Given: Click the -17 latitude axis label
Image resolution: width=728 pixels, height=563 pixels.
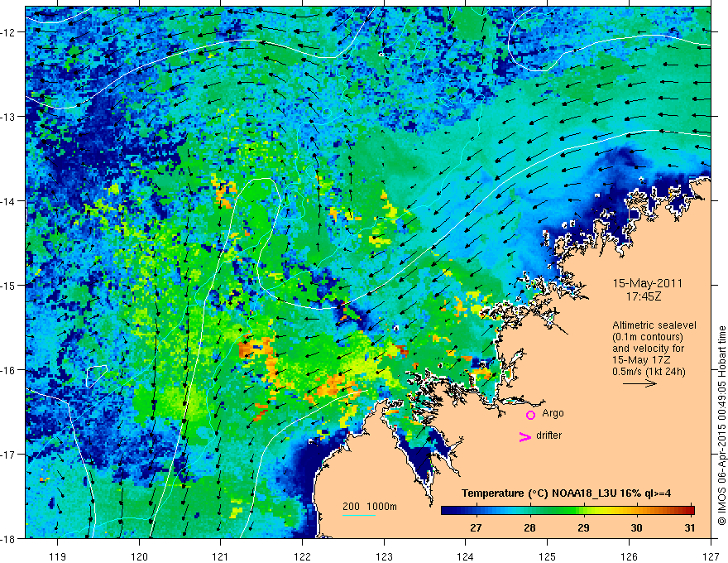Looking at the screenshot, I should (x=9, y=455).
